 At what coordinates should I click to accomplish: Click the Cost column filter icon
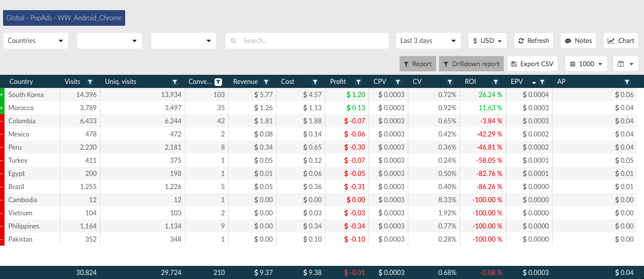(x=315, y=82)
